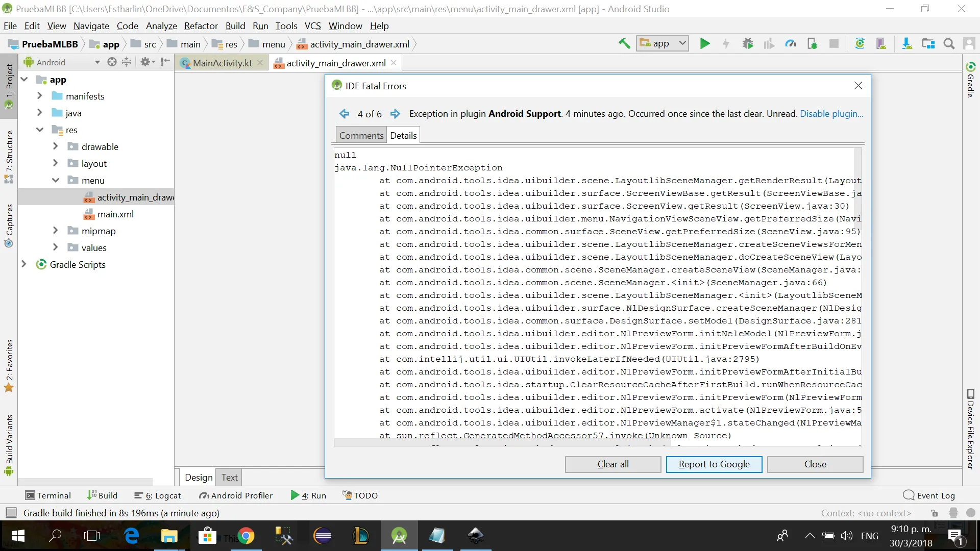Click the Disable plugin link
This screenshot has width=980, height=551.
831,114
